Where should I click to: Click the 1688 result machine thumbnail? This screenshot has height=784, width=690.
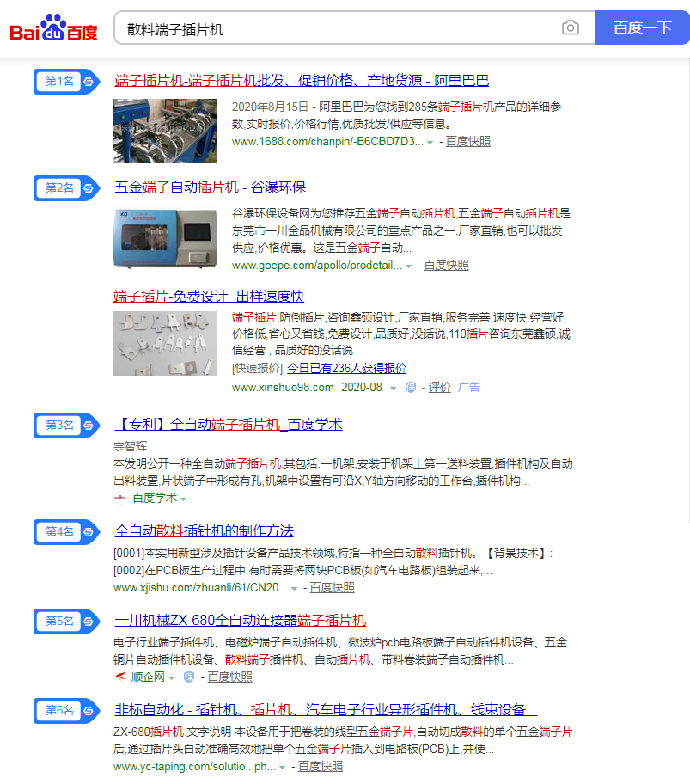tap(165, 131)
